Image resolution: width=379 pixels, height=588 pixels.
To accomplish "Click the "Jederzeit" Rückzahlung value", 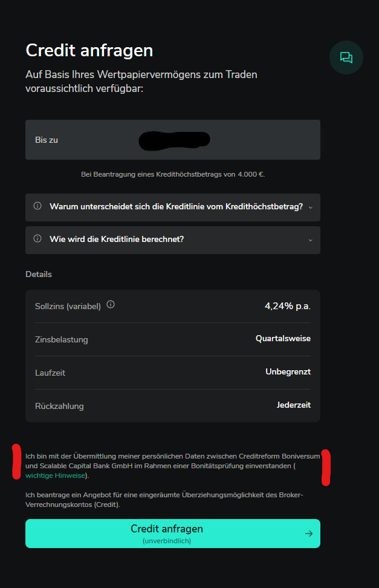I will tap(293, 405).
